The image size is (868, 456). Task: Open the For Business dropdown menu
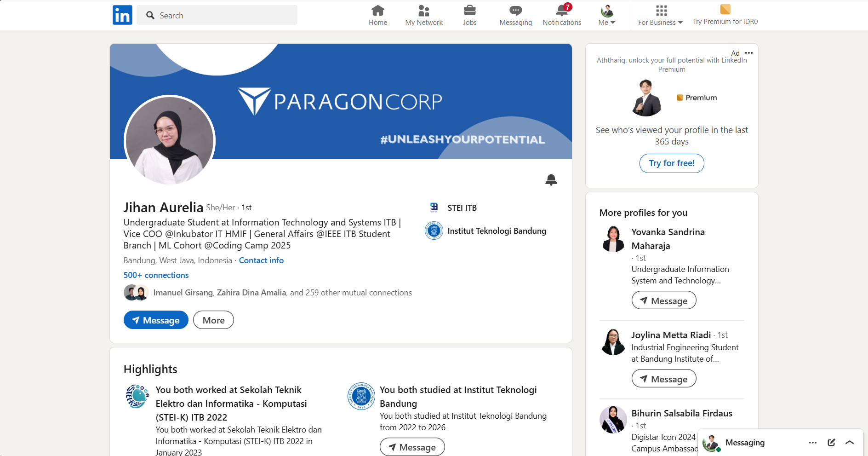click(661, 15)
